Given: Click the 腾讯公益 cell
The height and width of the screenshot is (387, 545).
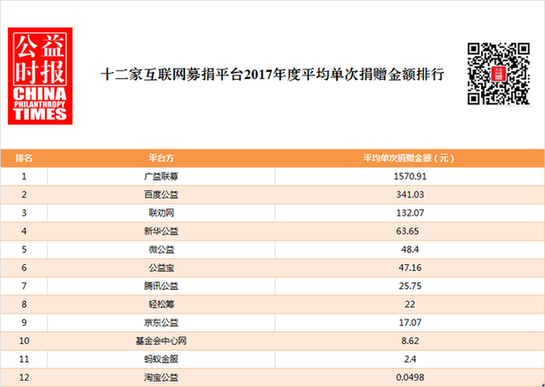Looking at the screenshot, I should pyautogui.click(x=161, y=286).
